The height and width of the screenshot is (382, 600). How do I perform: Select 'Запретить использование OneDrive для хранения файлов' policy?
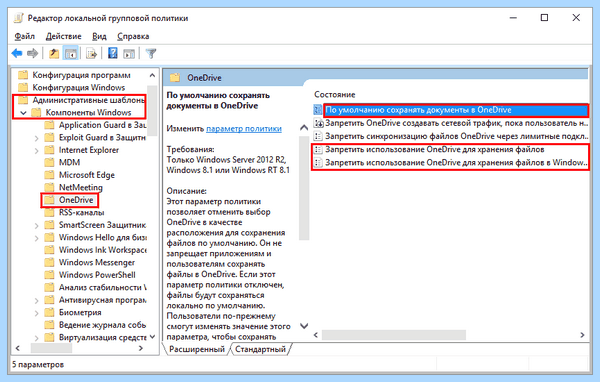[435, 150]
